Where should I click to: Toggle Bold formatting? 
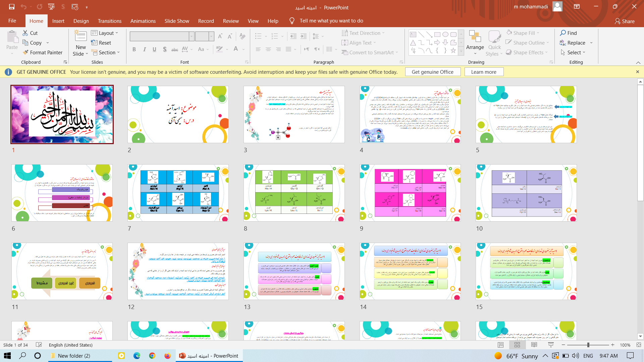click(x=134, y=49)
